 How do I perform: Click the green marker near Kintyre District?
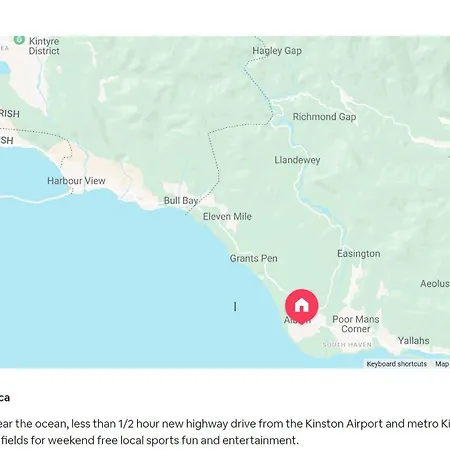[x=19, y=39]
